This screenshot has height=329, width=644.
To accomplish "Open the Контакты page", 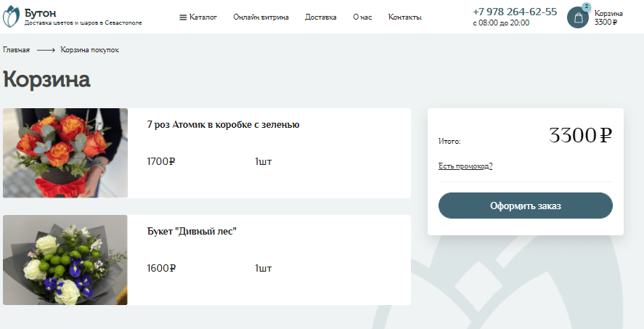I will 404,17.
